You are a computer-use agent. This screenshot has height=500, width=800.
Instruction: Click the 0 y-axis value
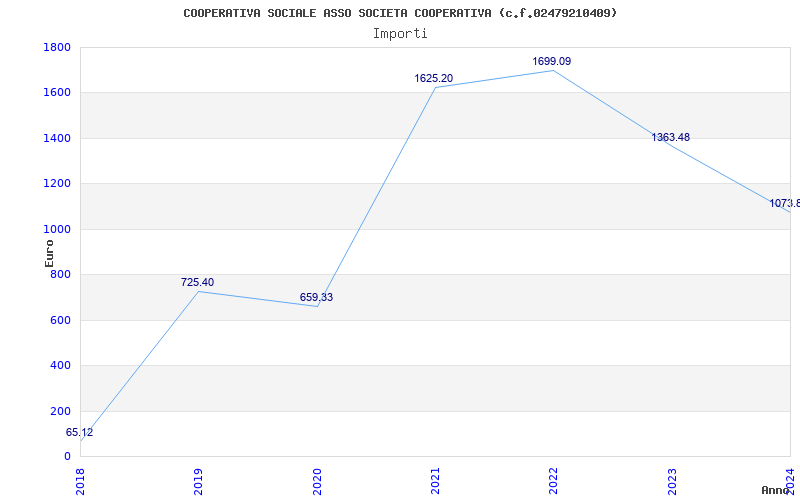(67, 457)
